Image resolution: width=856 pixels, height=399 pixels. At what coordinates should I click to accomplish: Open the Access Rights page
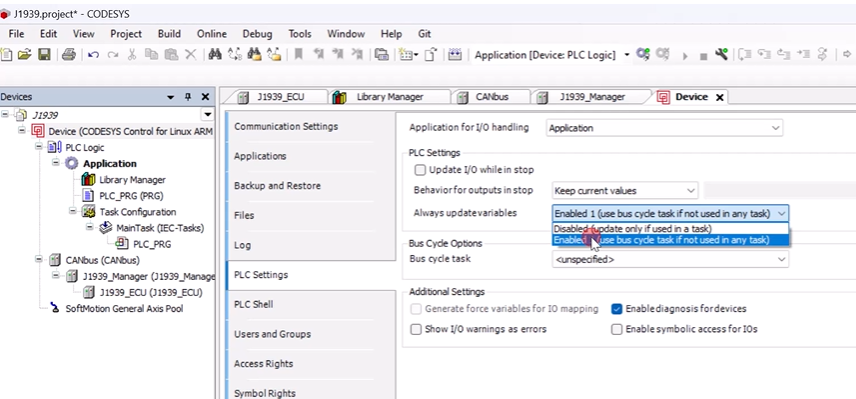(x=264, y=364)
